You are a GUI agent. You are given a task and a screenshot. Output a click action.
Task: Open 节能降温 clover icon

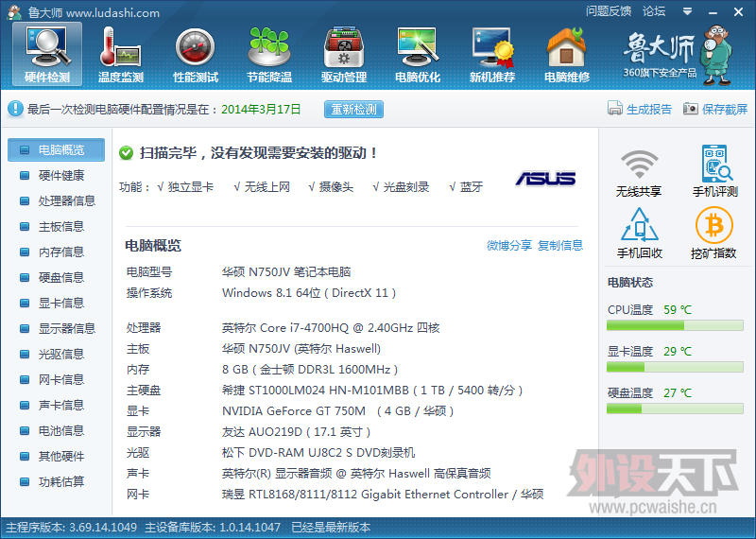[x=269, y=54]
